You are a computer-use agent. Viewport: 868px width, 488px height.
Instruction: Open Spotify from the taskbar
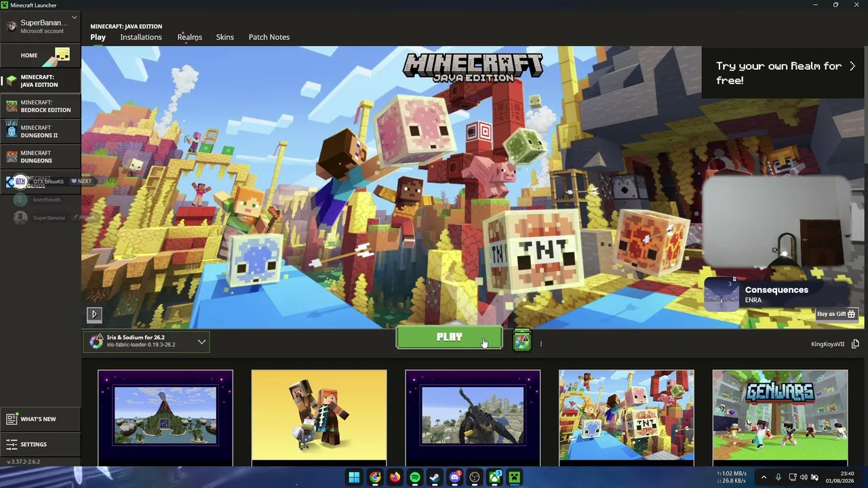pos(415,478)
